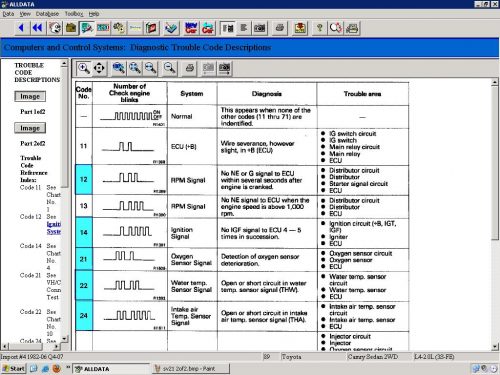Select the Zoom In magnifier tool
500x375 pixels.
point(83,68)
